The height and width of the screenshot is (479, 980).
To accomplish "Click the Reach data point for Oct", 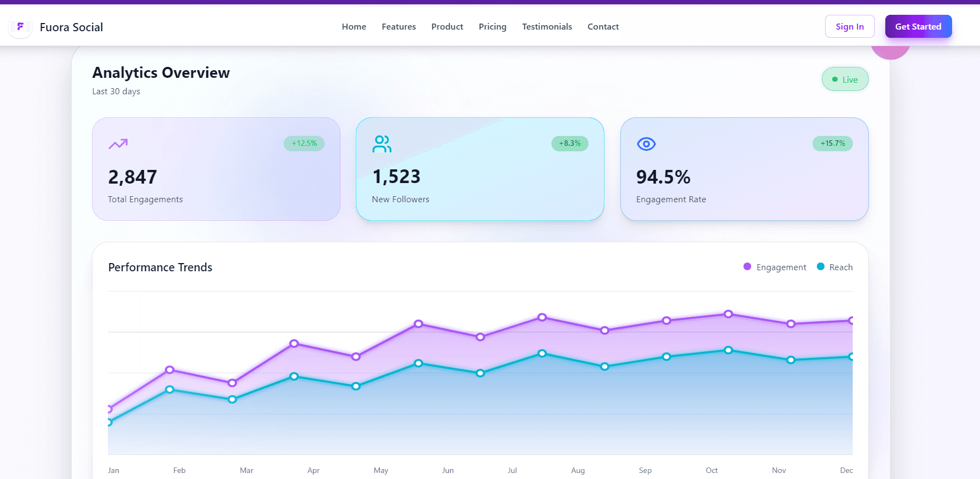I will [728, 350].
